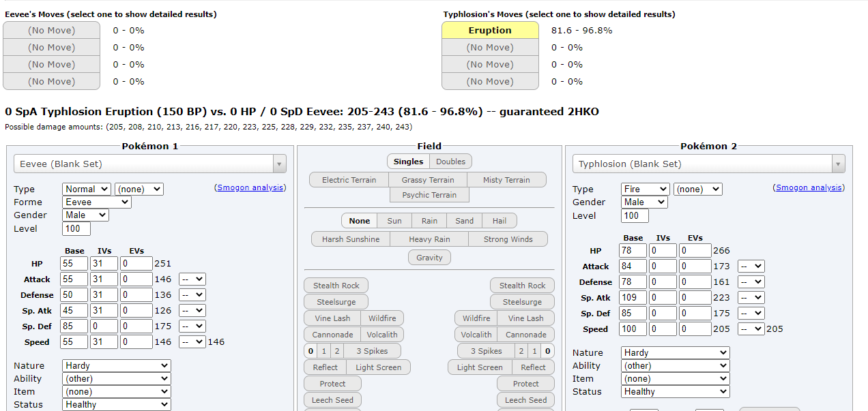Select 1 Spikes layer on Typhlosion's side

point(534,351)
